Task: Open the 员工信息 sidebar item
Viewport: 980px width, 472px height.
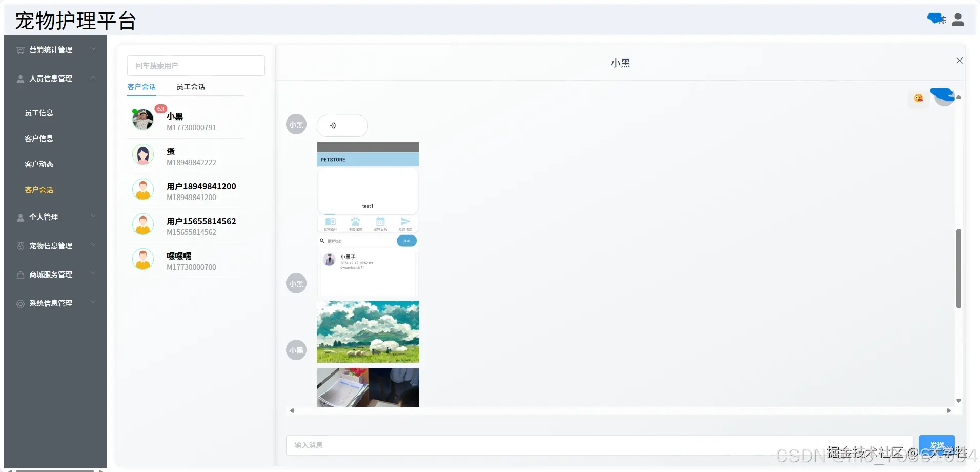Action: click(39, 113)
